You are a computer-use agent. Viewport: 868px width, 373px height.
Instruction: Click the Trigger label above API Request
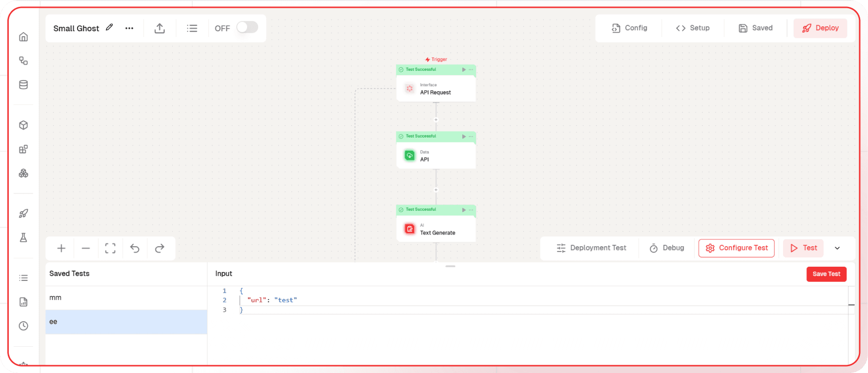[x=436, y=59]
